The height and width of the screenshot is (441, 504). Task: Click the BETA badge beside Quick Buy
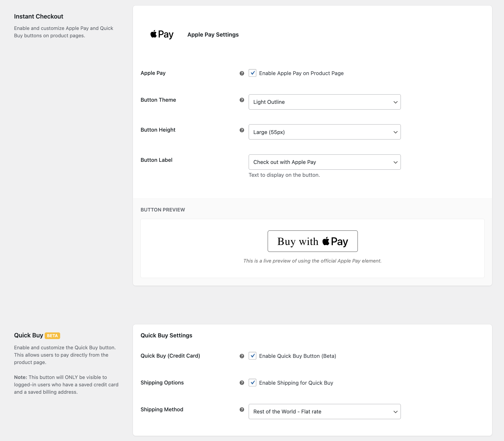(53, 336)
